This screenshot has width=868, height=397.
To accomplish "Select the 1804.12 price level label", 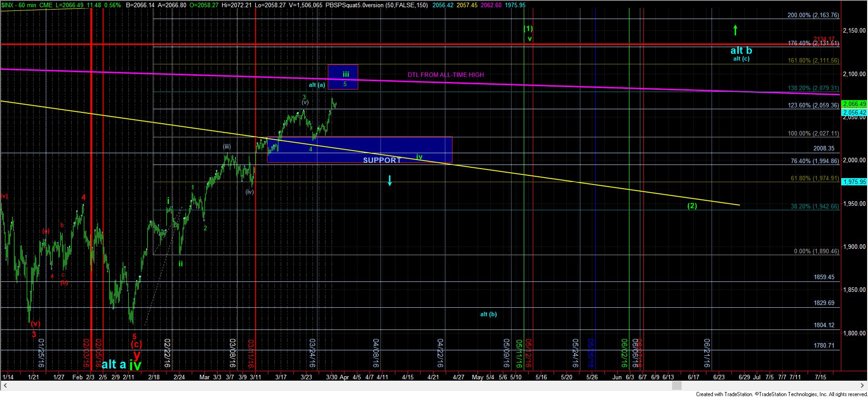I will (824, 325).
